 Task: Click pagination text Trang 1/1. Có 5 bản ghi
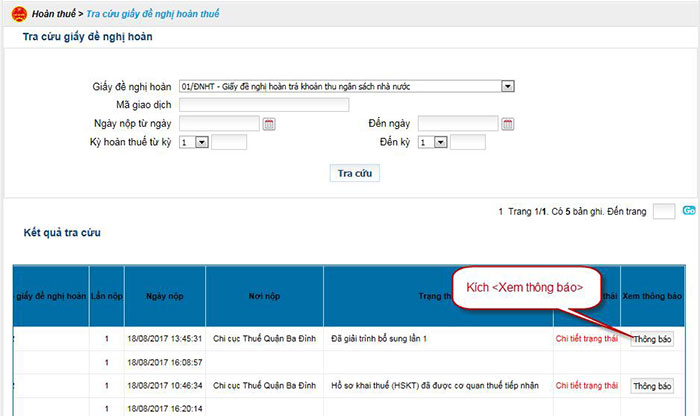point(556,212)
